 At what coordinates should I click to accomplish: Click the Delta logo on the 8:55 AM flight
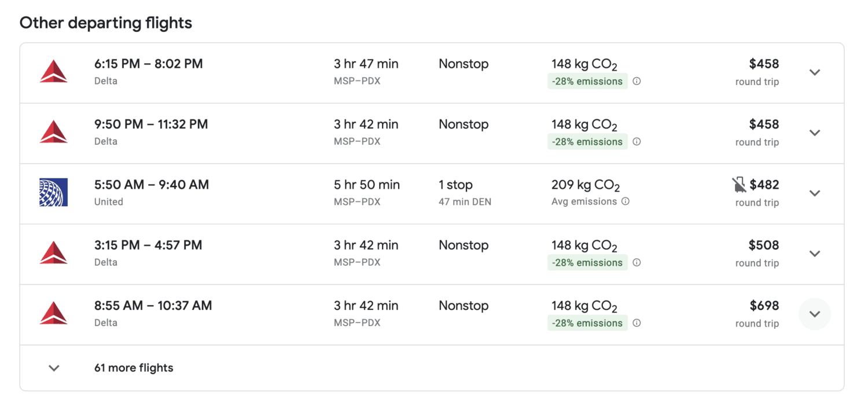coord(54,314)
